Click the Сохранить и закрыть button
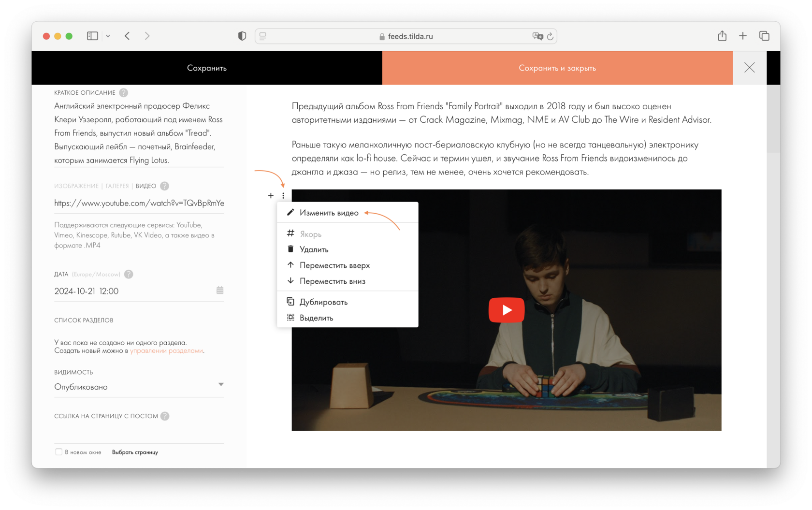Screen dimensions: 812x510 click(x=557, y=68)
